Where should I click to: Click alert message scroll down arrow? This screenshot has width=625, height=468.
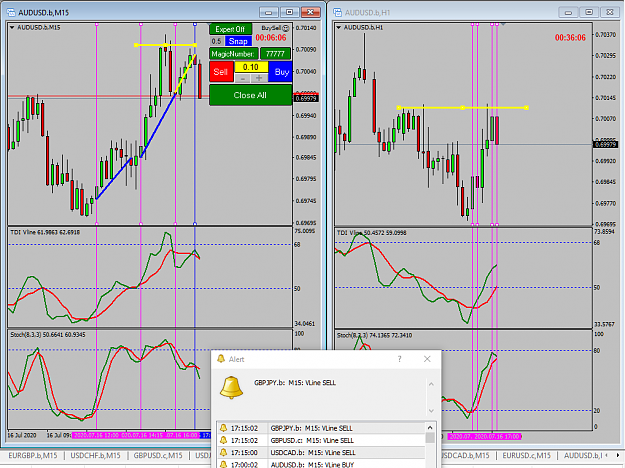coord(431,411)
